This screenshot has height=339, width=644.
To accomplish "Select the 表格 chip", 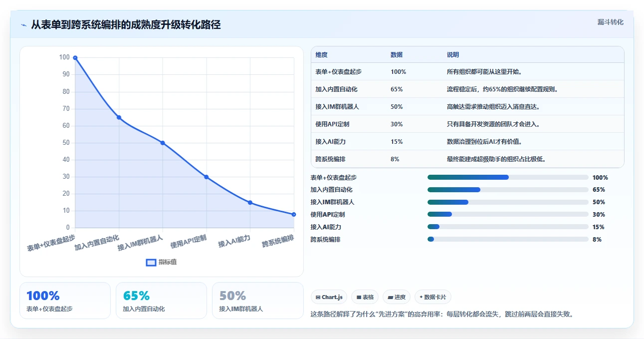I will point(365,297).
